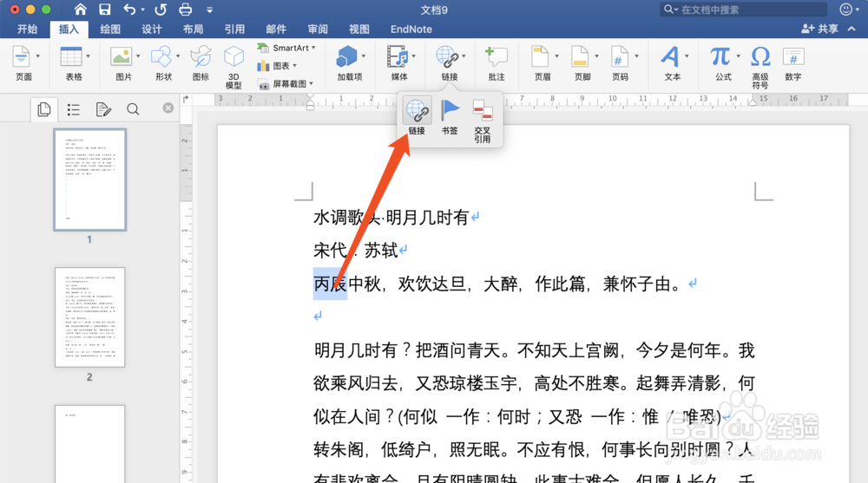Insert 页眉 header
This screenshot has width=868, height=483.
pyautogui.click(x=540, y=57)
